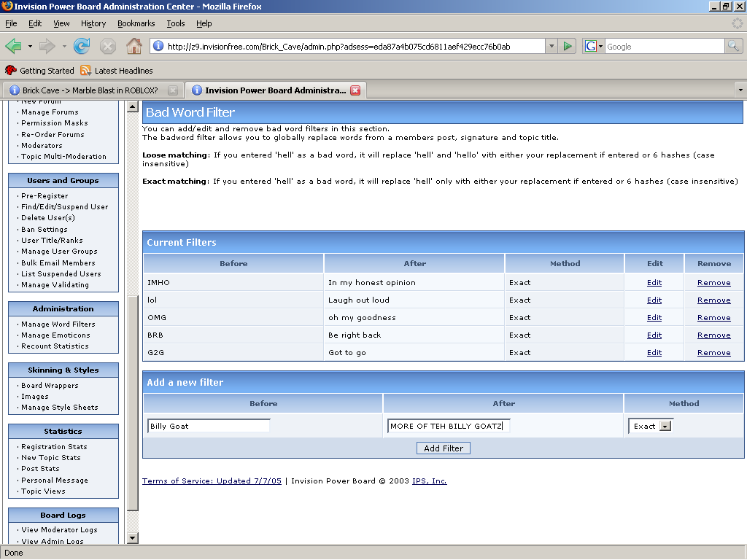Open the search engine selector dropdown

[x=600, y=46]
